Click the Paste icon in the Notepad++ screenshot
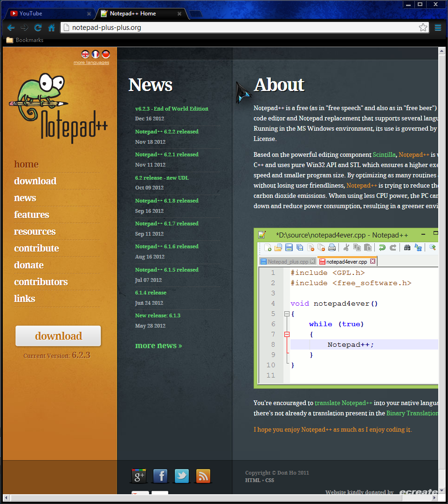 (368, 247)
